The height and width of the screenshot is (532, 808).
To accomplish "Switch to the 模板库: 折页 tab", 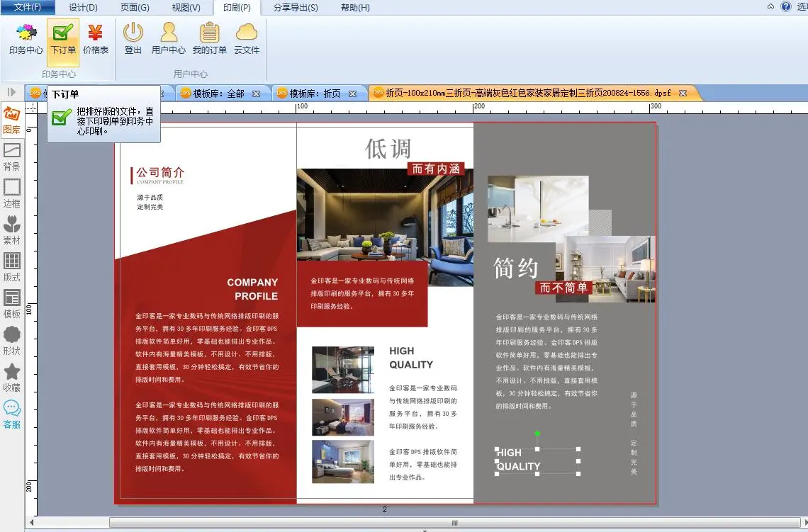I will point(315,94).
